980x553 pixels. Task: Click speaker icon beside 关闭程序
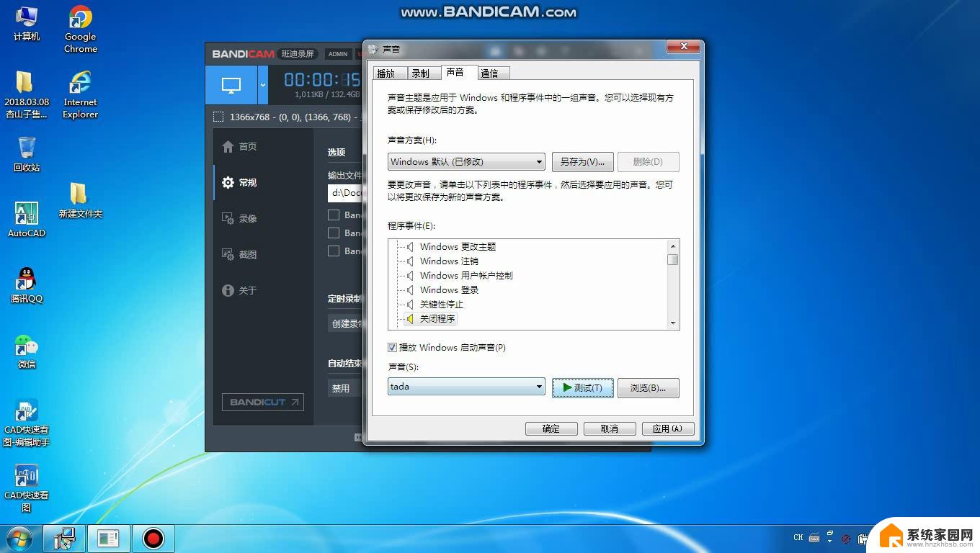pos(409,318)
